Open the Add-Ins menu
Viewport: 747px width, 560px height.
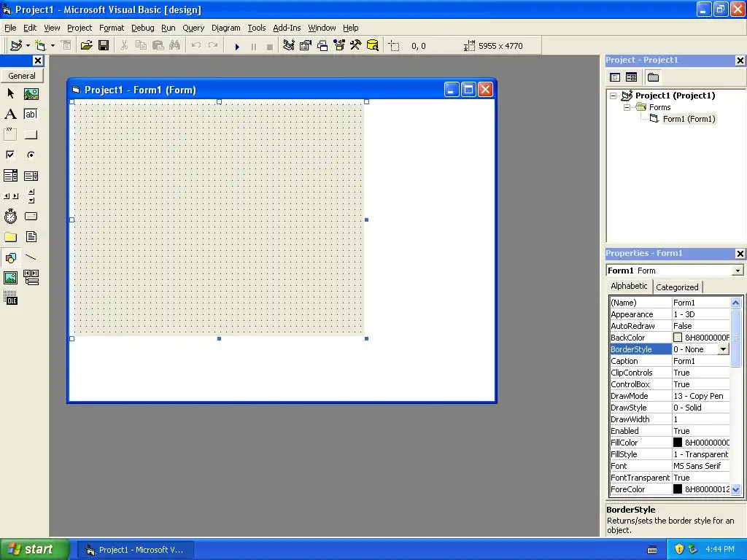pyautogui.click(x=287, y=28)
